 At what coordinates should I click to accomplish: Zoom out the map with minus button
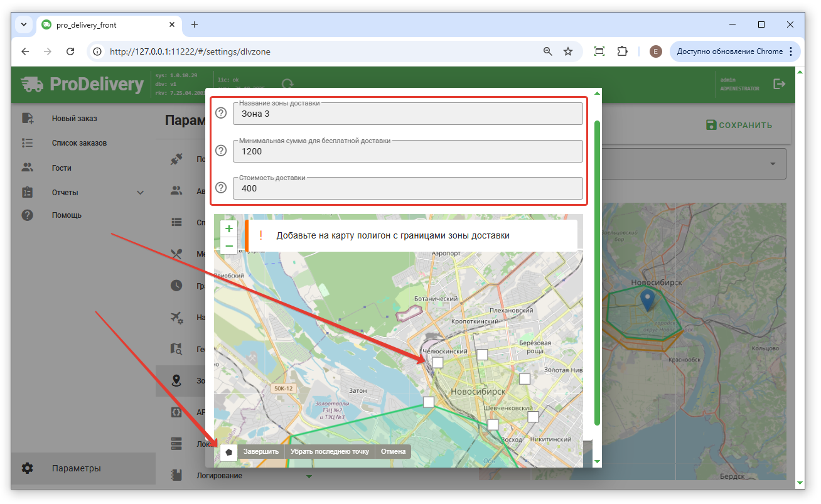click(x=229, y=246)
